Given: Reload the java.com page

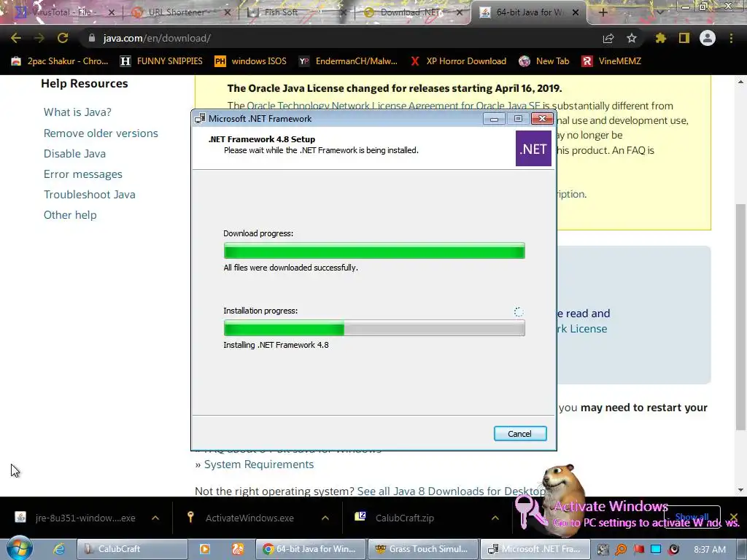Looking at the screenshot, I should click(63, 38).
